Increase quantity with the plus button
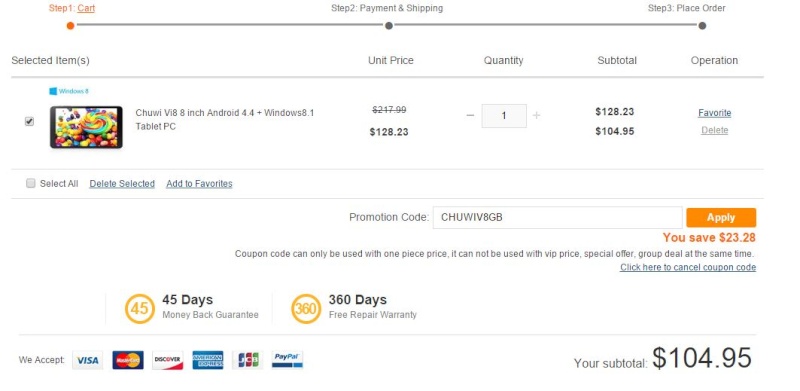The height and width of the screenshot is (391, 800). click(536, 115)
